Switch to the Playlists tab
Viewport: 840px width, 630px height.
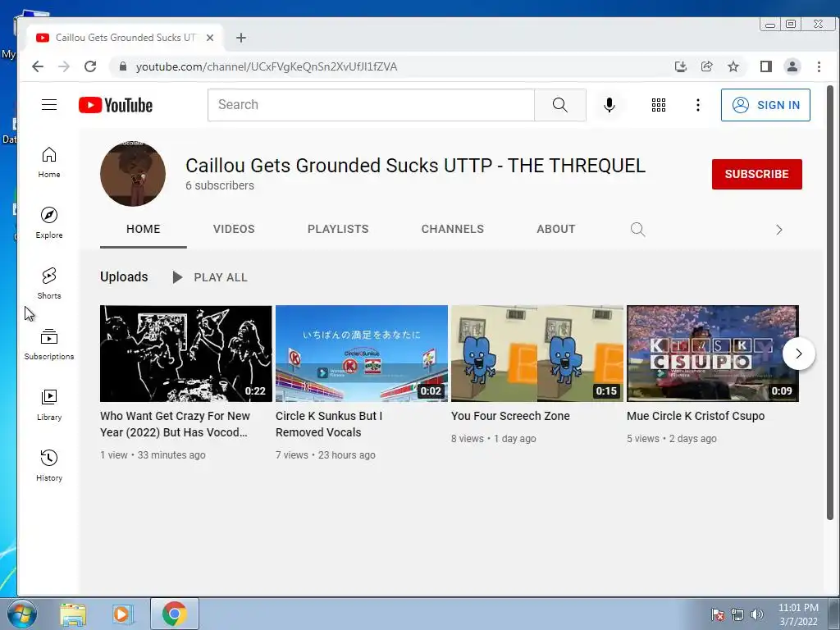click(338, 230)
